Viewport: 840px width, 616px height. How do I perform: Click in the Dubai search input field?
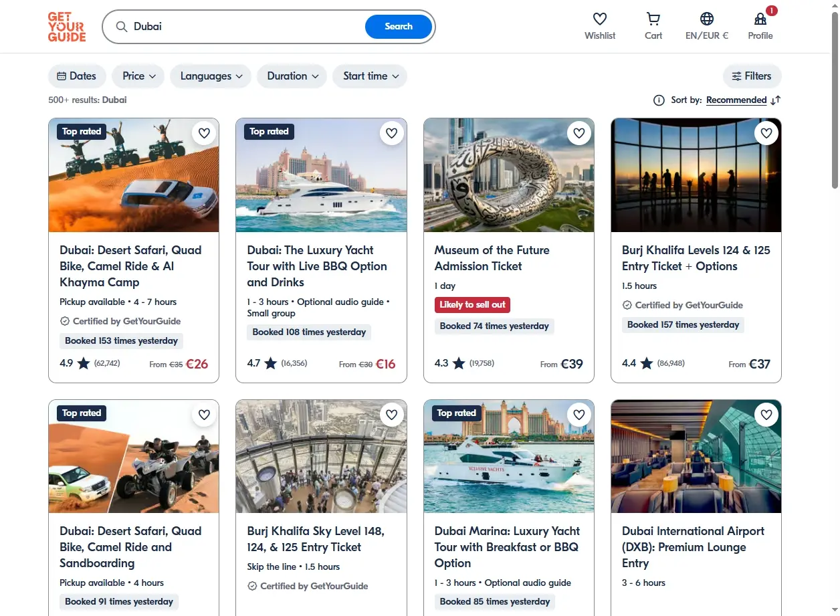pos(247,27)
